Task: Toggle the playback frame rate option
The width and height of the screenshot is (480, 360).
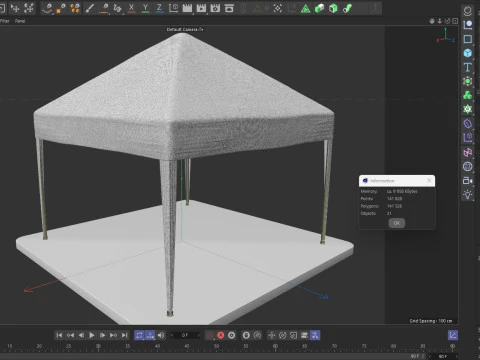Action: click(150, 335)
